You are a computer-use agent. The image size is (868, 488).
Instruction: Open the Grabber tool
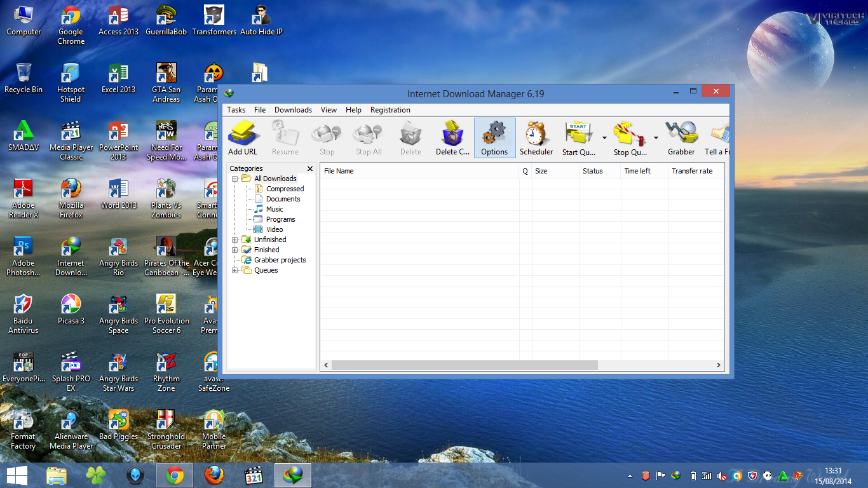681,137
